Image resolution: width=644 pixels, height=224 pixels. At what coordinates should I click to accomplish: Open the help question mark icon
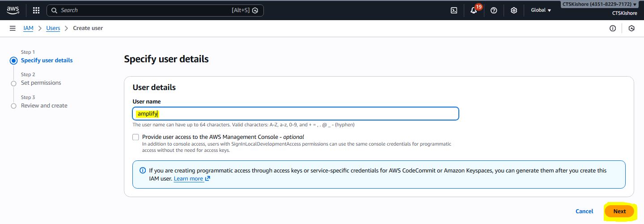(494, 10)
